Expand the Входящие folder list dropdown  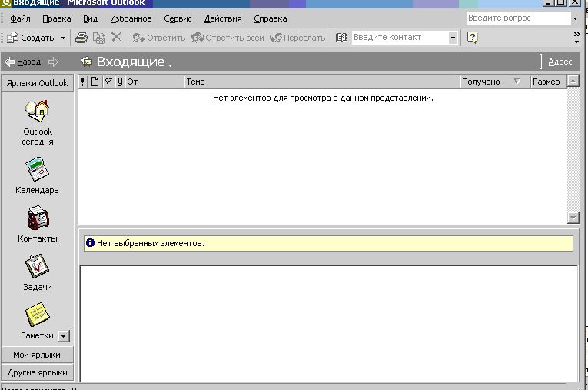170,65
